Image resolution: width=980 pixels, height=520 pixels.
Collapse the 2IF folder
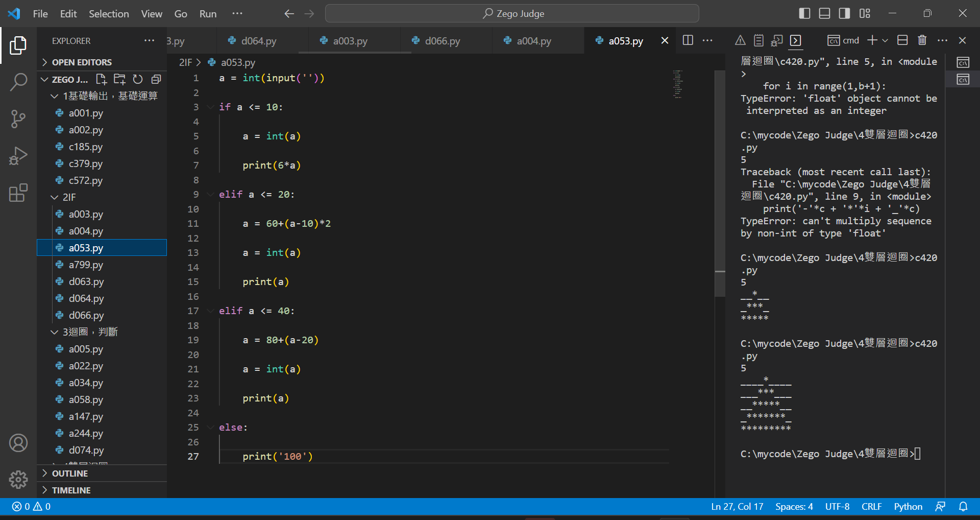(69, 197)
